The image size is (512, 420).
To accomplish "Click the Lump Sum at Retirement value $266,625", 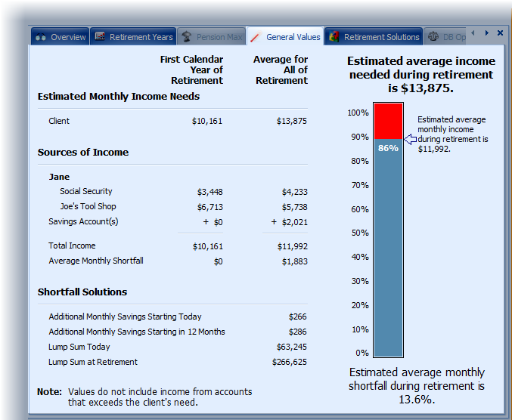I will click(x=289, y=362).
